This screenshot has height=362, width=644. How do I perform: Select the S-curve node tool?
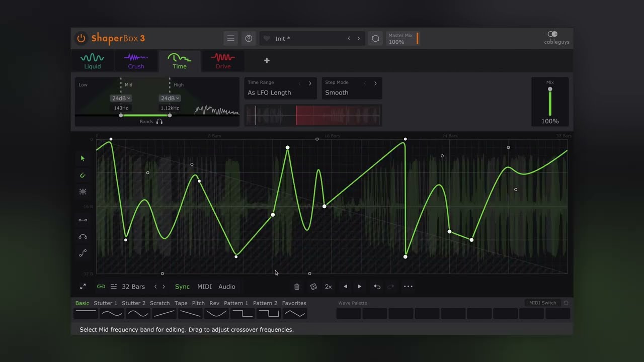83,253
